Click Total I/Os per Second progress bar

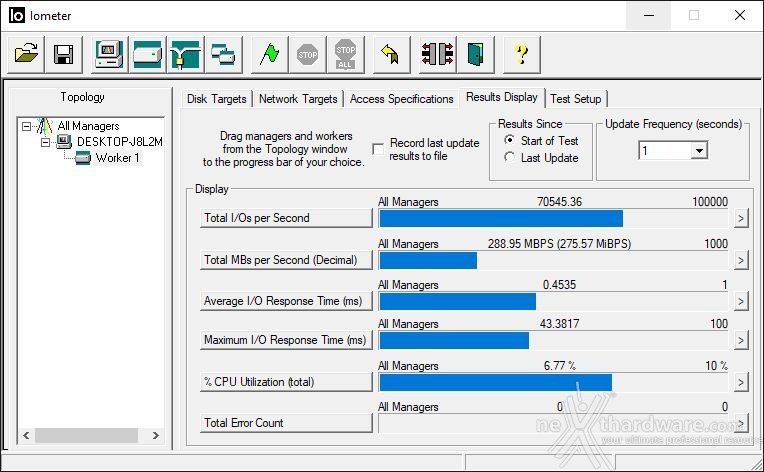pyautogui.click(x=554, y=218)
